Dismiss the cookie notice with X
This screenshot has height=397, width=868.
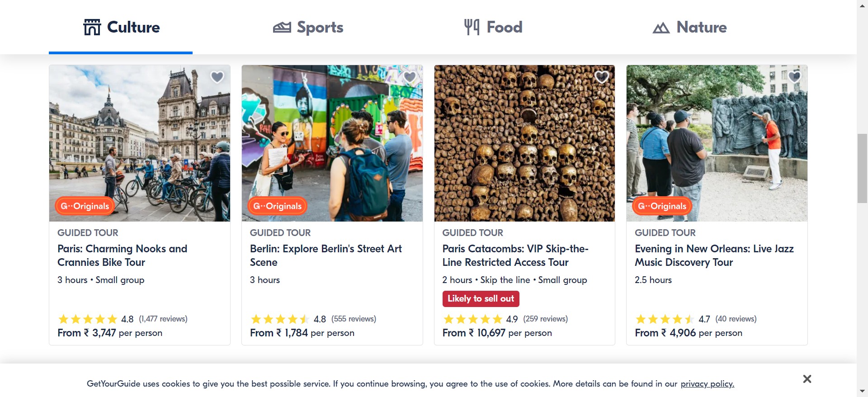click(807, 379)
